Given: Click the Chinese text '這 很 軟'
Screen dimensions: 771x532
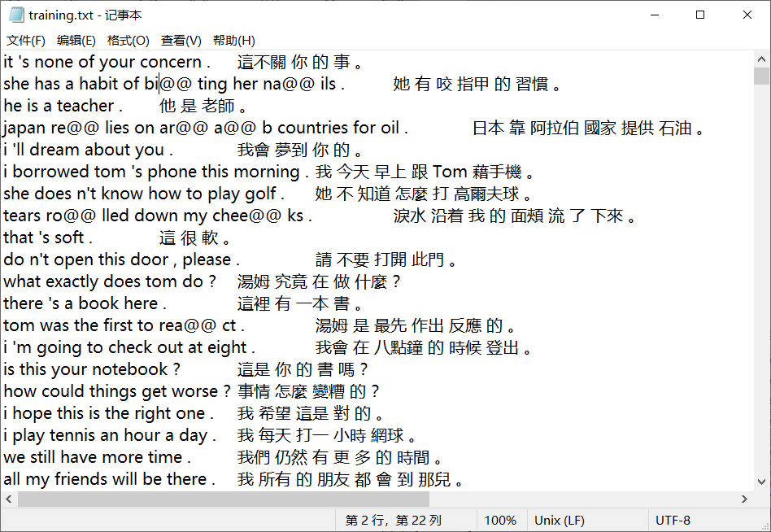Looking at the screenshot, I should 189,238.
